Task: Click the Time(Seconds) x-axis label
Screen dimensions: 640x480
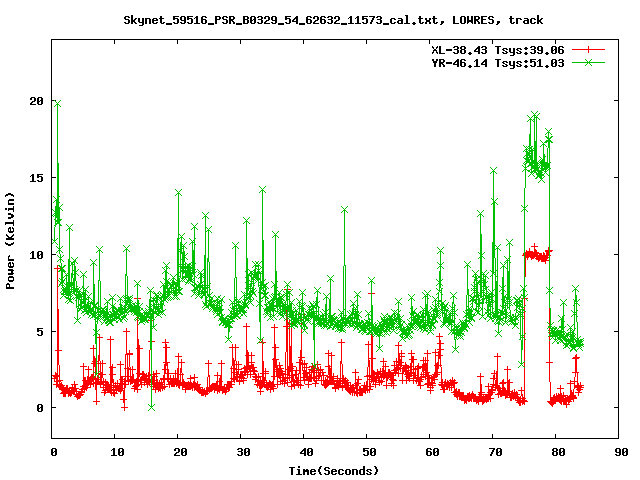Action: [x=333, y=471]
